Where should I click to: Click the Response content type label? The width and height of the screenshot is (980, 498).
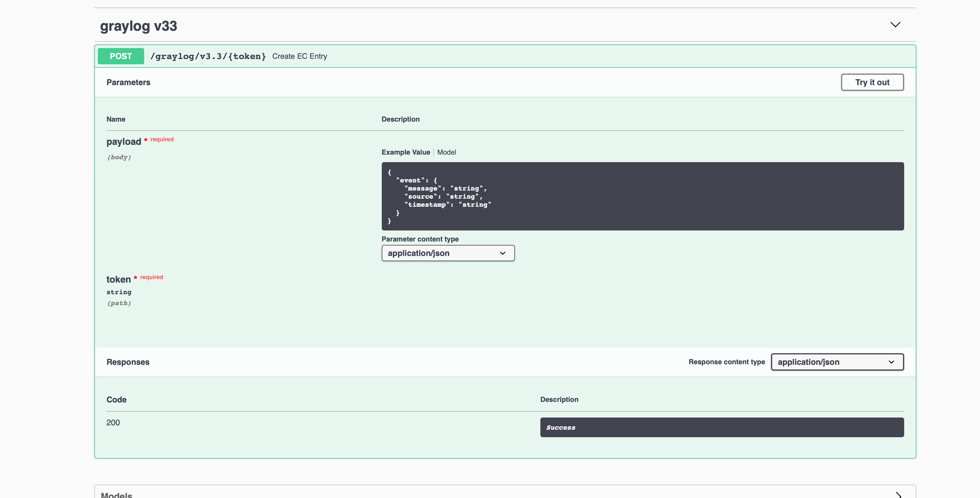coord(727,362)
